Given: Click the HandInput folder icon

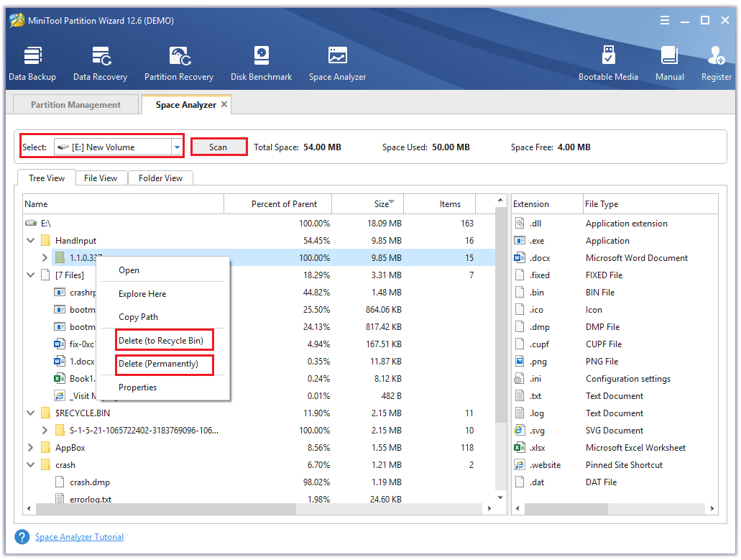Looking at the screenshot, I should click(46, 241).
